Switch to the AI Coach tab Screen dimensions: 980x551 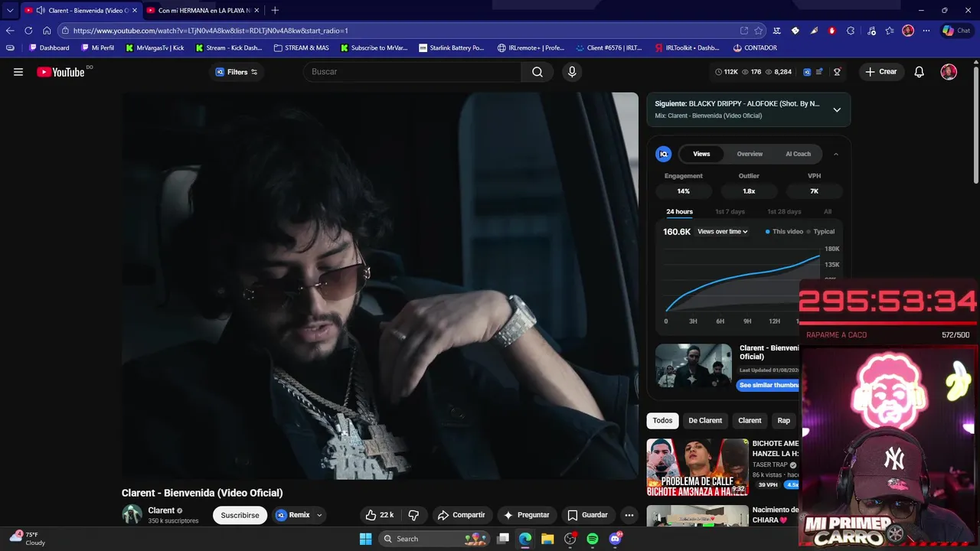798,154
